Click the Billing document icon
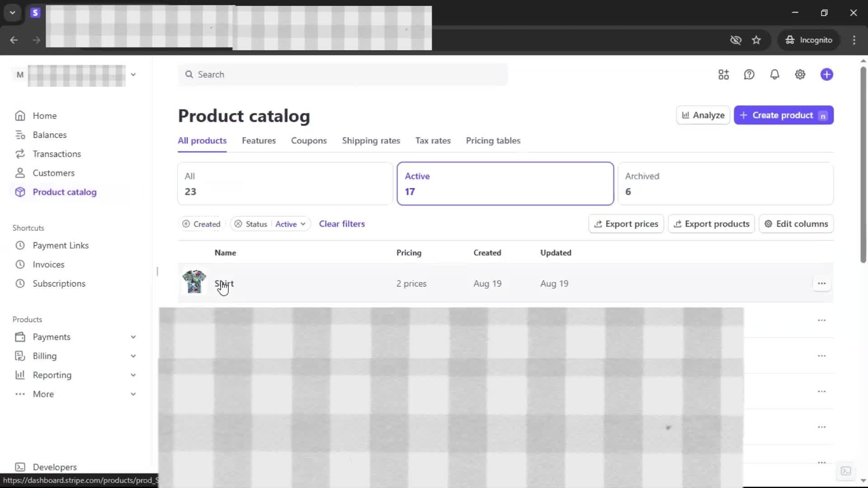 click(20, 356)
